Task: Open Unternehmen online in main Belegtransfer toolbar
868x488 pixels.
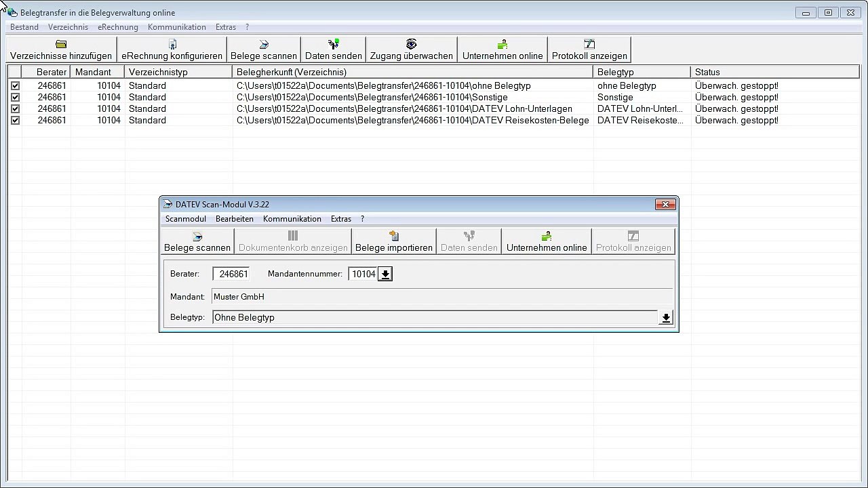Action: pyautogui.click(x=502, y=49)
